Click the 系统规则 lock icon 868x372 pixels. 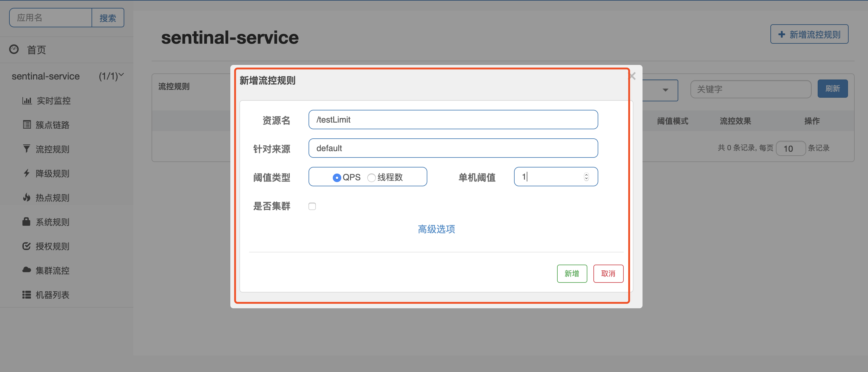click(x=27, y=222)
